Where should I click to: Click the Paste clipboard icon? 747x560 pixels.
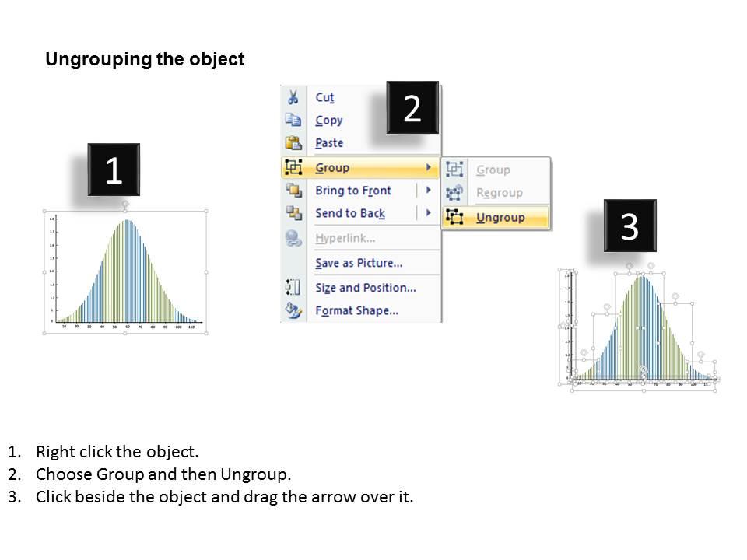pyautogui.click(x=292, y=143)
